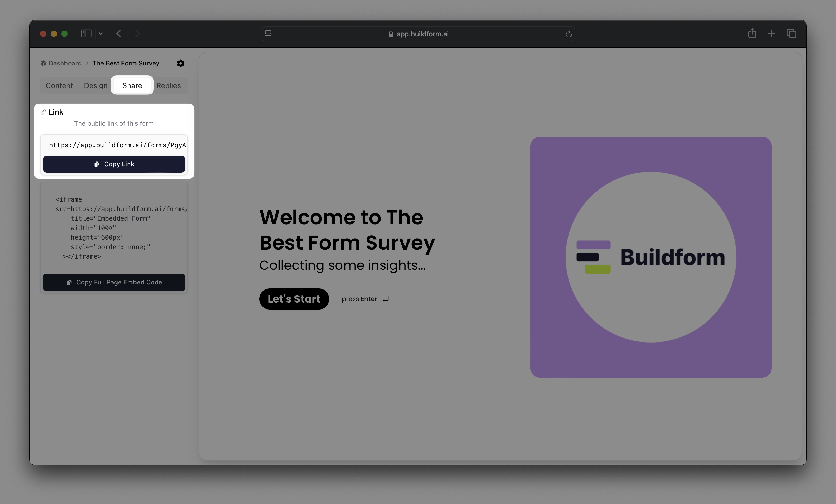The height and width of the screenshot is (504, 836).
Task: Go back with Safari back arrow
Action: click(119, 34)
